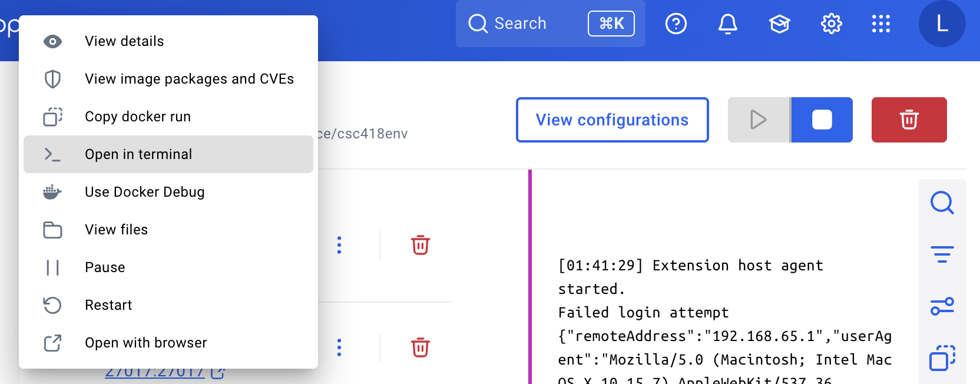
Task: Click the filter logs lines icon
Action: pyautogui.click(x=942, y=254)
